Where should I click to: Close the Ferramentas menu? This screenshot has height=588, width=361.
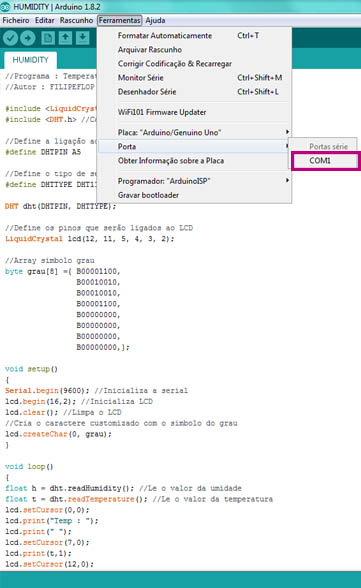click(x=120, y=20)
